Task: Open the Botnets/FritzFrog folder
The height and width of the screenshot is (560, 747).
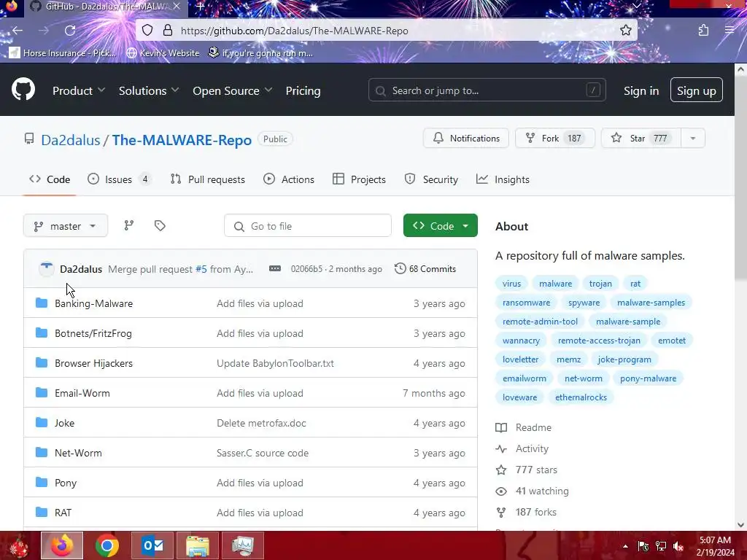Action: [93, 332]
